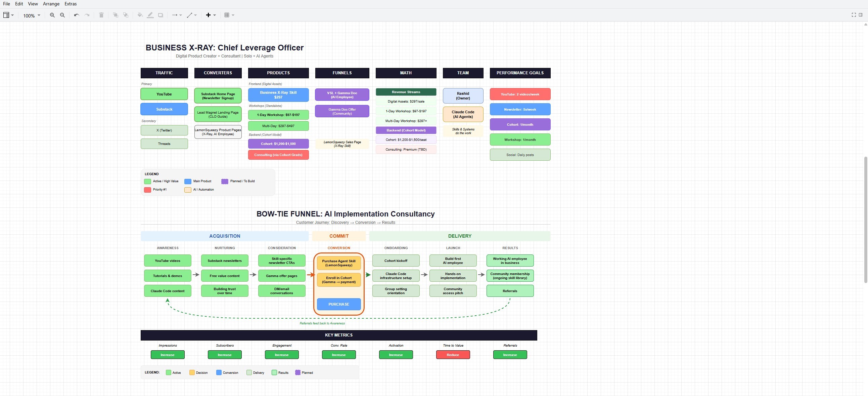Click the bring to front icon

pyautogui.click(x=116, y=15)
